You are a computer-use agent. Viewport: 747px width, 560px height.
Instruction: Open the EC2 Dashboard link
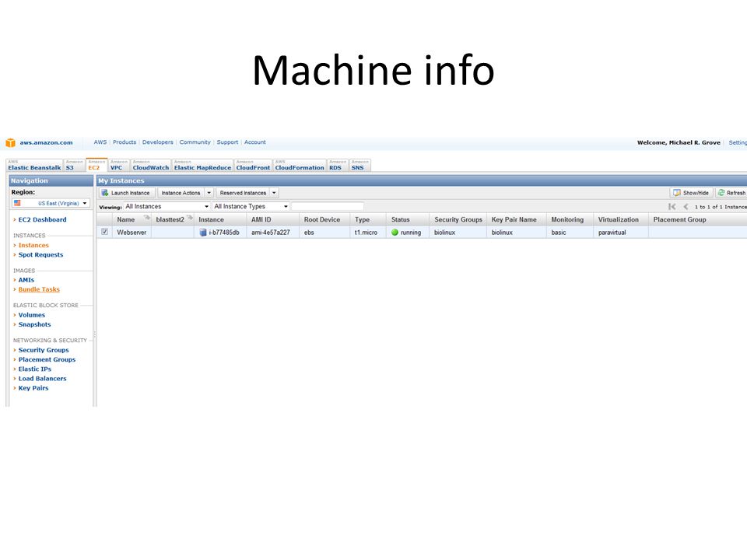click(42, 219)
